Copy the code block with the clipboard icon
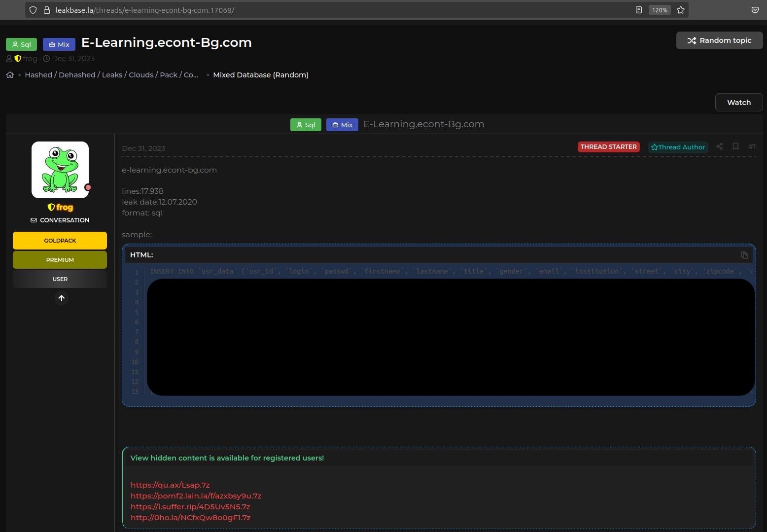767x532 pixels. pos(744,255)
